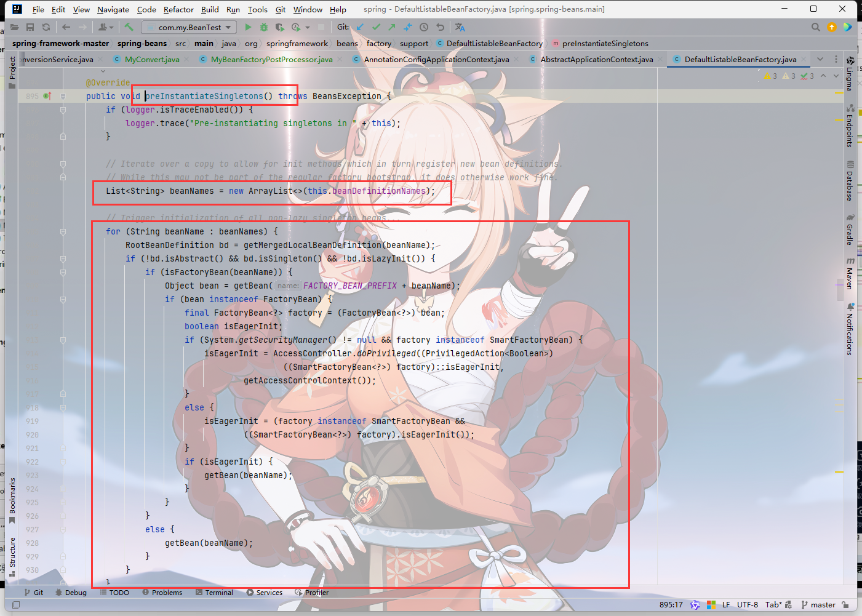The width and height of the screenshot is (862, 616).
Task: Change file encoding UTF-8 in status bar
Action: click(x=748, y=605)
